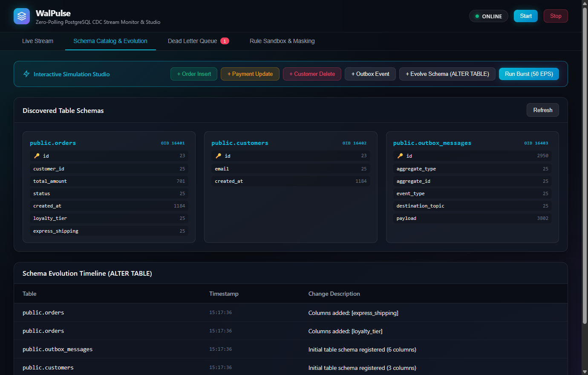Open the Live Stream tab
This screenshot has height=375, width=588.
point(37,41)
